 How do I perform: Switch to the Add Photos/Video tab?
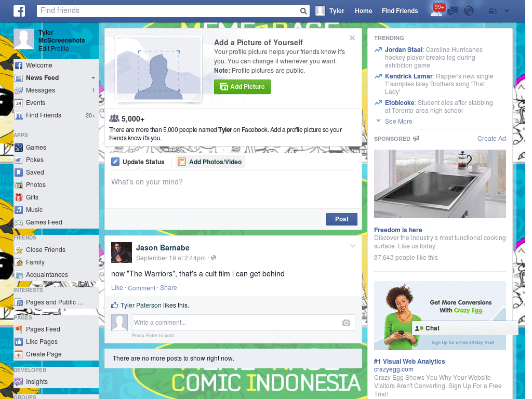(210, 162)
